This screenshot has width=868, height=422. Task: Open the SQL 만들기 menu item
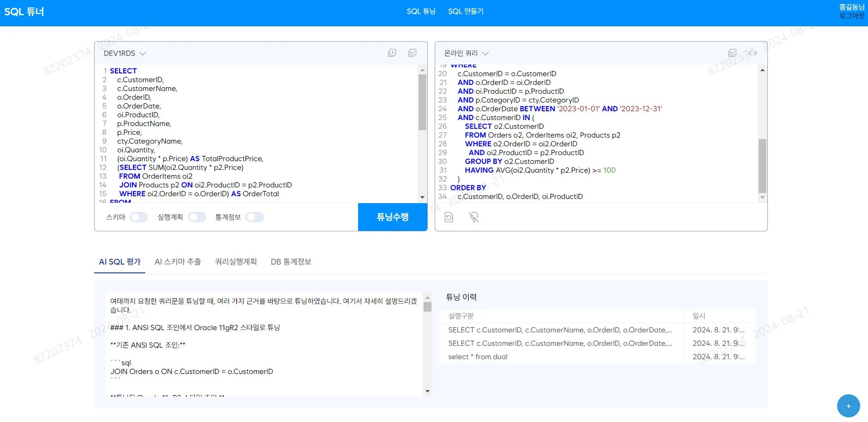466,11
